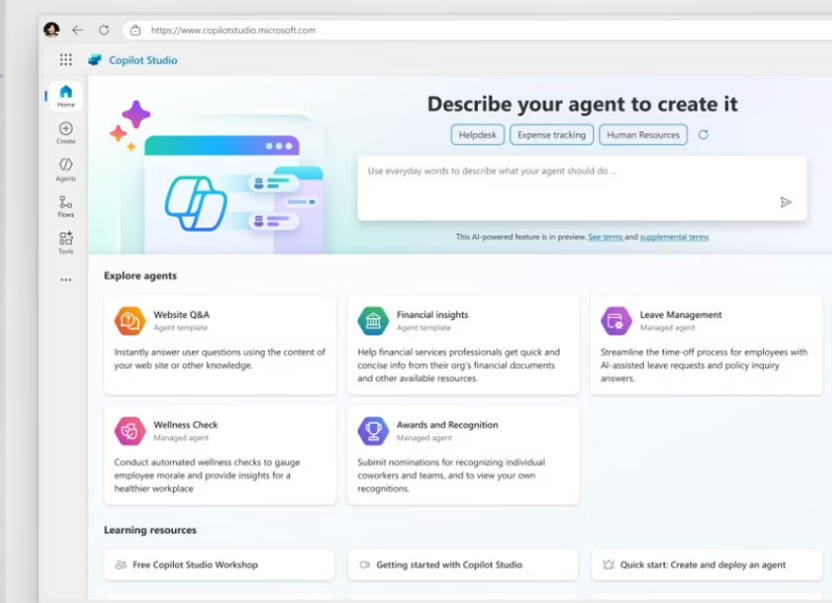
Task: Open the Leave Management card title
Action: pyautogui.click(x=681, y=314)
